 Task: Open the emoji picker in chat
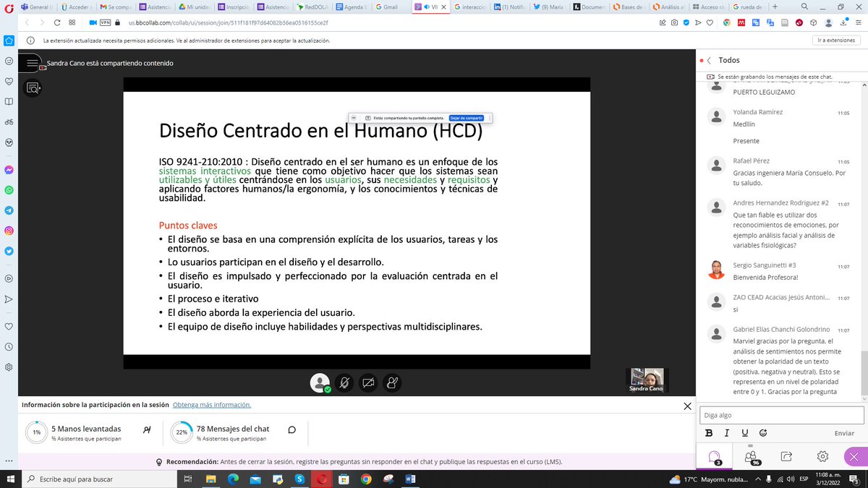[x=763, y=433]
